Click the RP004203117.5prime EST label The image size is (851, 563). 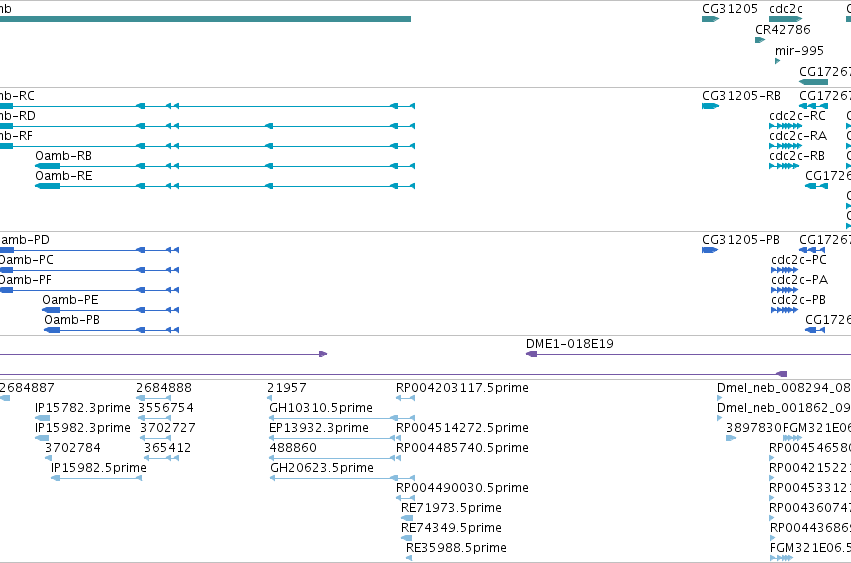[462, 388]
